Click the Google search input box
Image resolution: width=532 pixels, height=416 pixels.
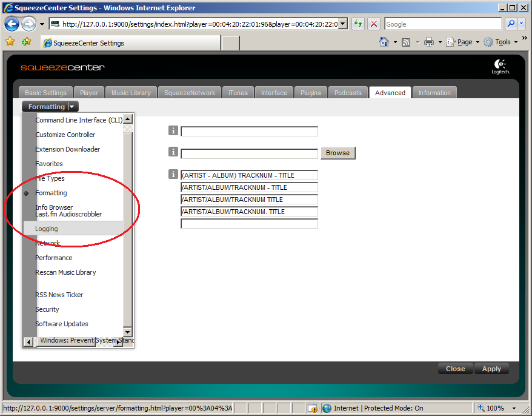coord(442,24)
